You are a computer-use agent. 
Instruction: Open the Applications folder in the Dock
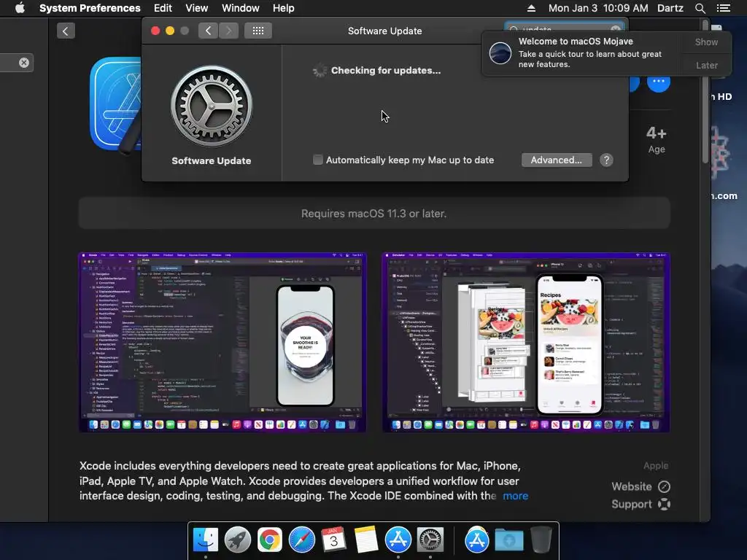click(477, 540)
